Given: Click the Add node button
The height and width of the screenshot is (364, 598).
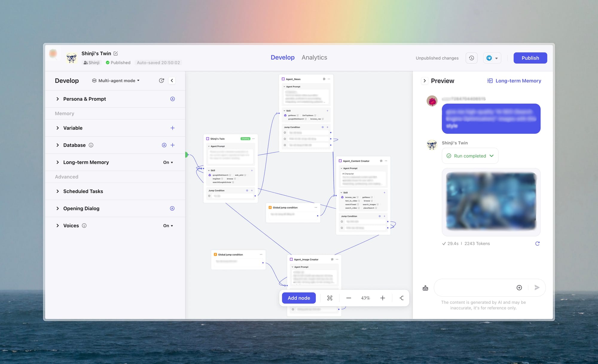Looking at the screenshot, I should tap(299, 298).
